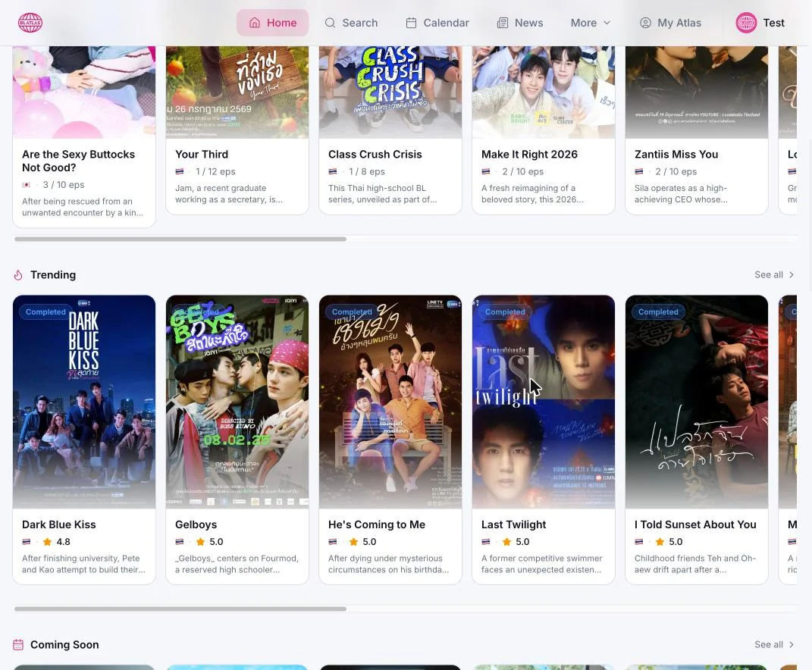Screen dimensions: 812x670
Task: Click Your Third poster thumbnail
Action: pyautogui.click(x=237, y=92)
